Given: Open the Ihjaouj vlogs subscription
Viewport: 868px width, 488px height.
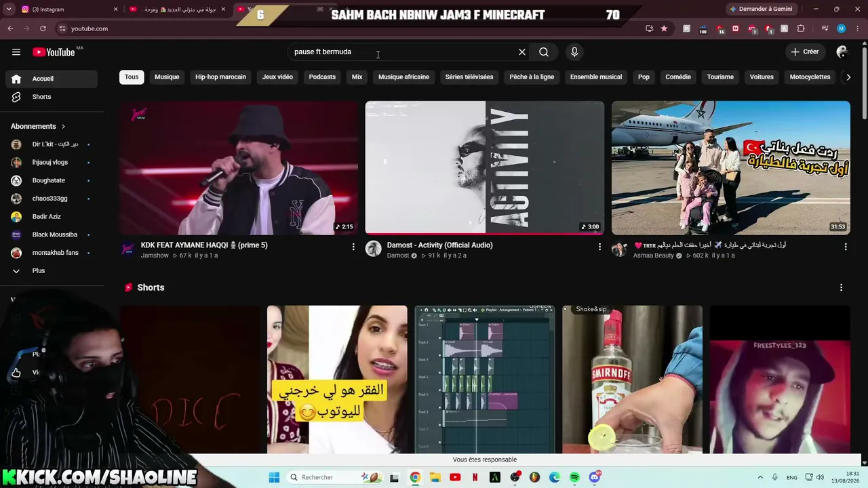Looking at the screenshot, I should click(x=52, y=163).
